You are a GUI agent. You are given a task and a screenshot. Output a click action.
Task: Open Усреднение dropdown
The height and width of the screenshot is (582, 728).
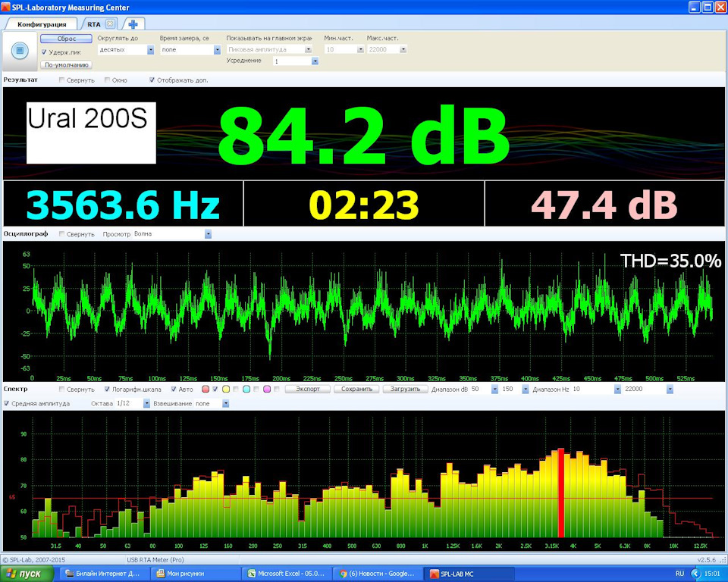click(x=315, y=61)
